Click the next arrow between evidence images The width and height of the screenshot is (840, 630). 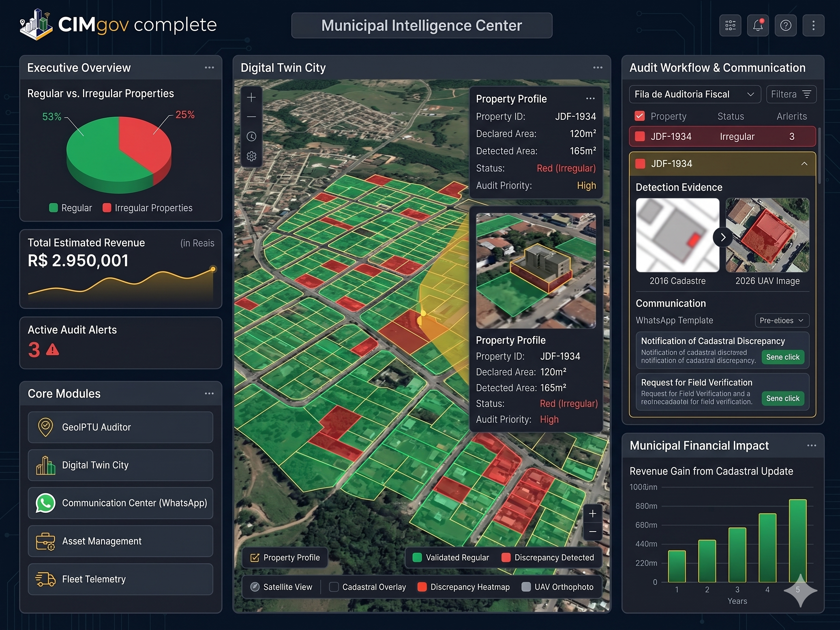723,237
